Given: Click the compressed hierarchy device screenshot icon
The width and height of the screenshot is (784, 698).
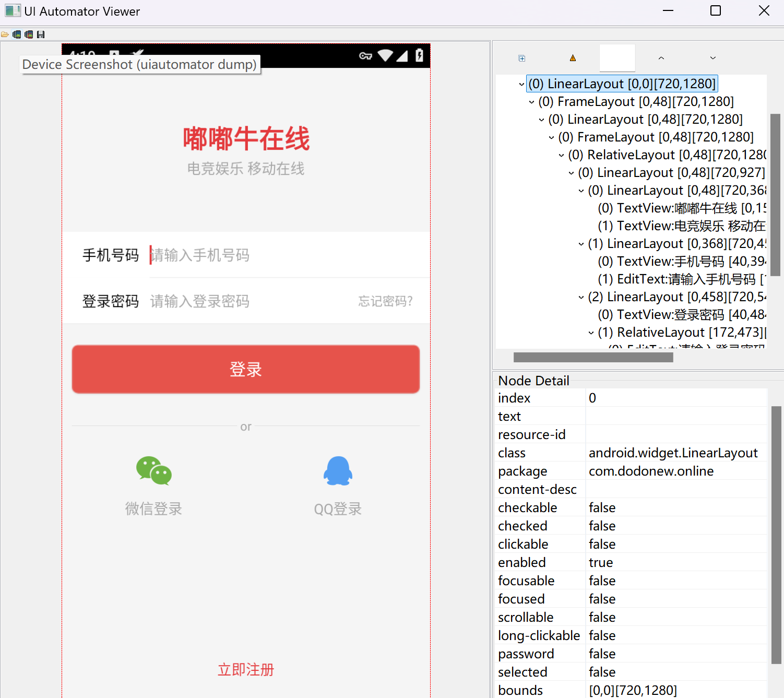Looking at the screenshot, I should point(29,34).
